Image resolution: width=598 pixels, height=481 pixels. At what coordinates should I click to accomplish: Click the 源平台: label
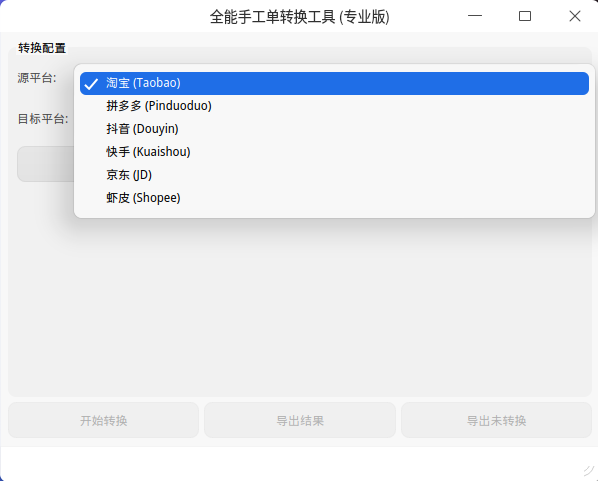click(x=37, y=78)
